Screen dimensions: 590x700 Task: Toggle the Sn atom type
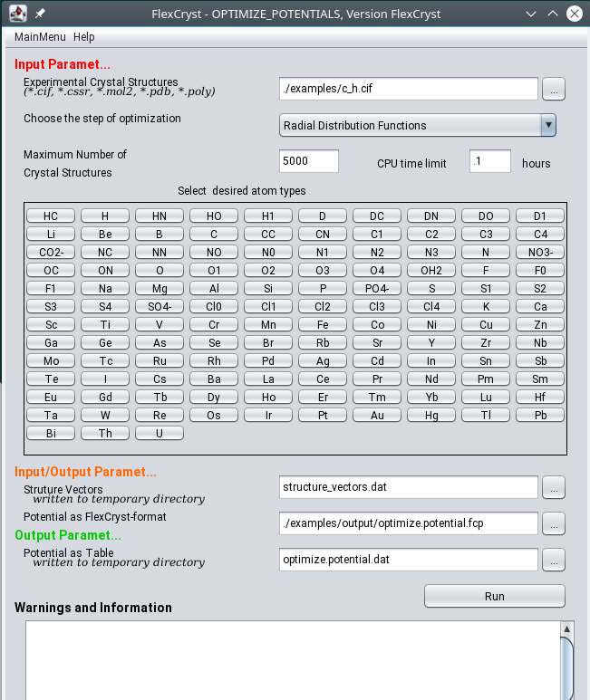click(x=486, y=360)
